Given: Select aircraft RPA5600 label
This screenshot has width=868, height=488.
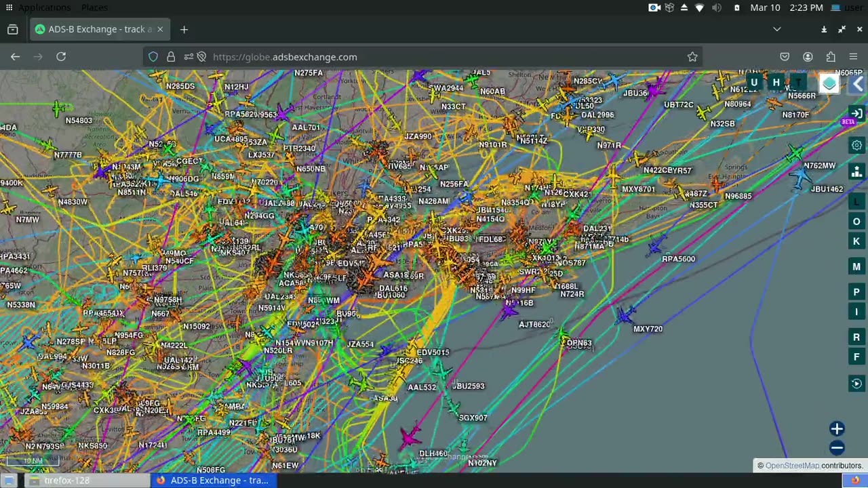Looking at the screenshot, I should click(678, 259).
